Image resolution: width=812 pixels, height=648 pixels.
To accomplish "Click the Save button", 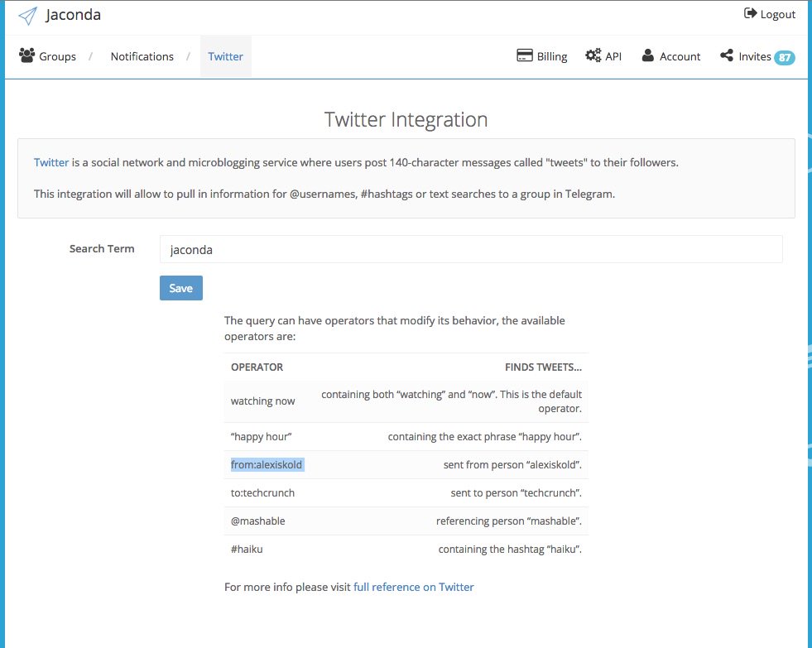I will coord(180,288).
